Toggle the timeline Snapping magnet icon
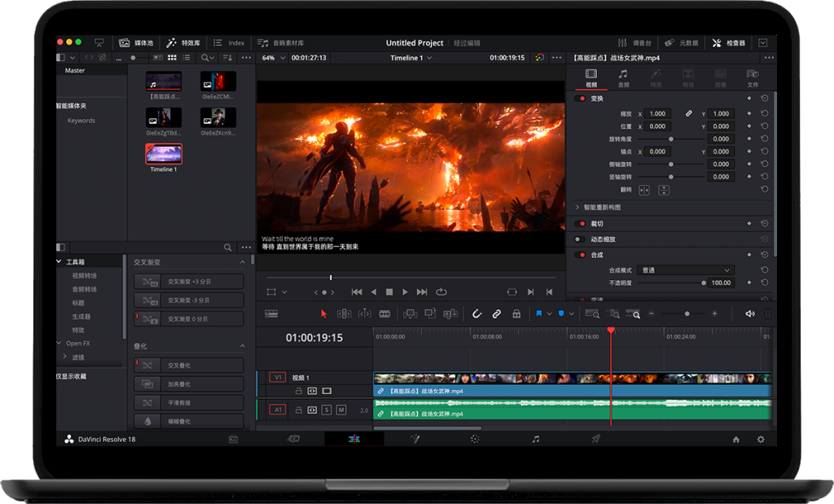Viewport: 834px width, 504px height. (x=476, y=313)
